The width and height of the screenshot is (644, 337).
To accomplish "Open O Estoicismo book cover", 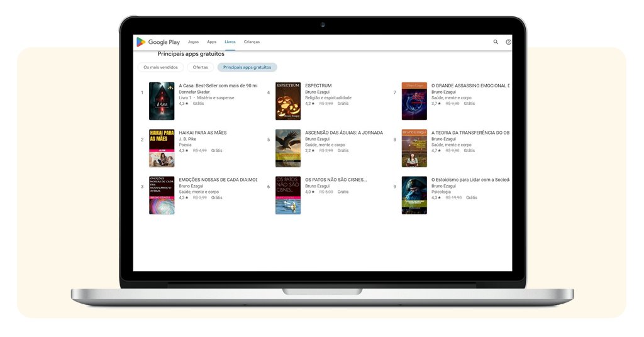I will tap(414, 196).
